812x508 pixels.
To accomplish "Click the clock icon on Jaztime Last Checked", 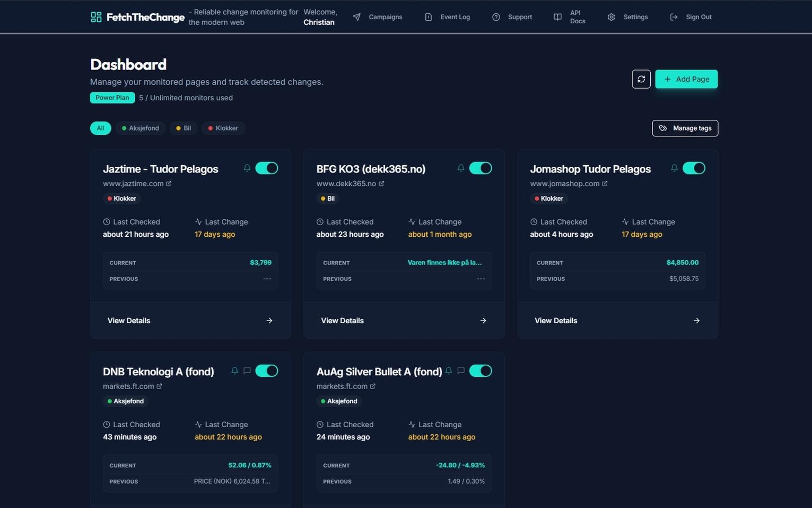I will [107, 222].
